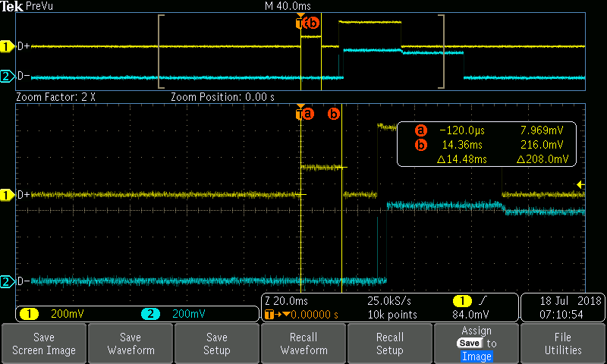Image resolution: width=607 pixels, height=364 pixels.
Task: Click the 84.0mV trigger level readout
Action: click(x=470, y=315)
